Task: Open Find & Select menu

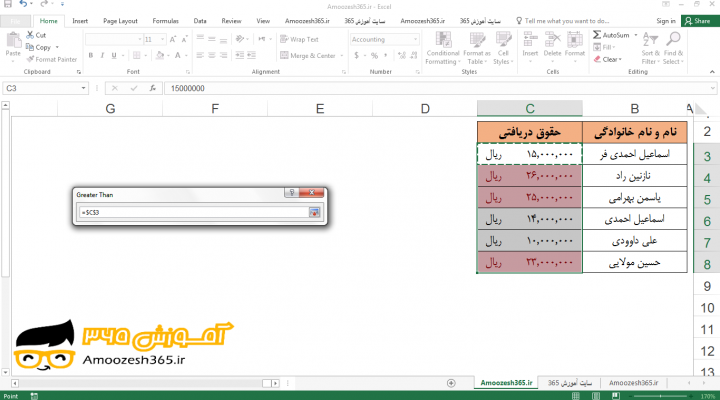Action: [673, 48]
